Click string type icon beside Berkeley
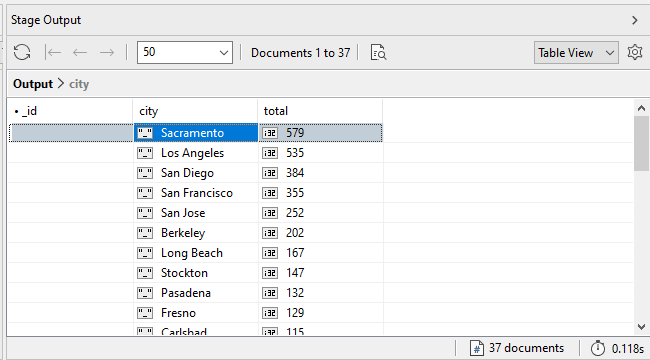Image resolution: width=650 pixels, height=360 pixels. tap(145, 233)
